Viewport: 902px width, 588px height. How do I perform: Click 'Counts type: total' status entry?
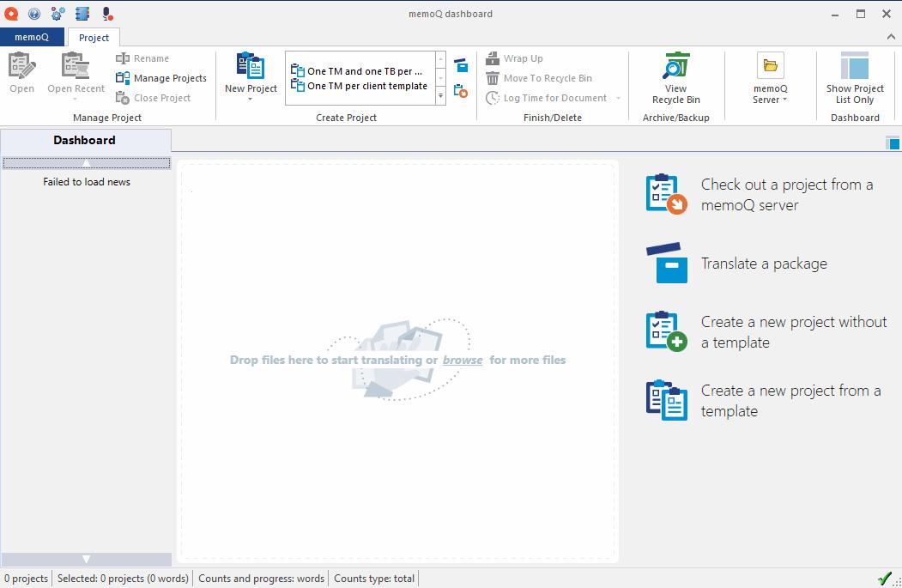[374, 579]
